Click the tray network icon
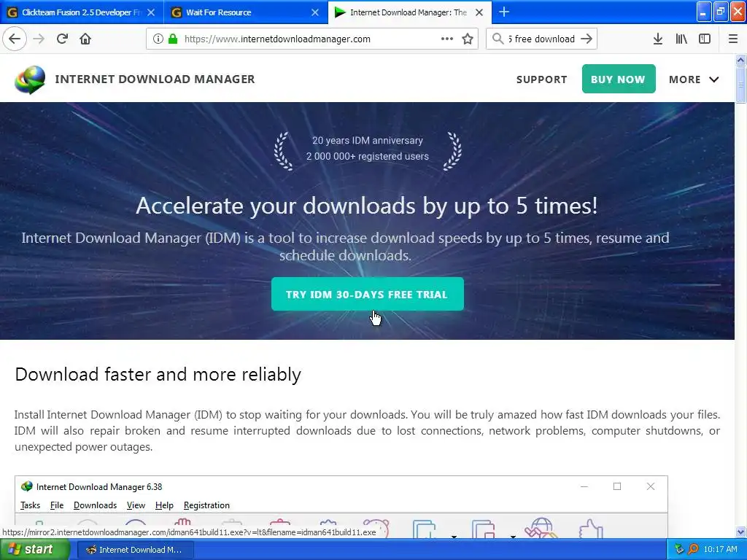 click(679, 549)
